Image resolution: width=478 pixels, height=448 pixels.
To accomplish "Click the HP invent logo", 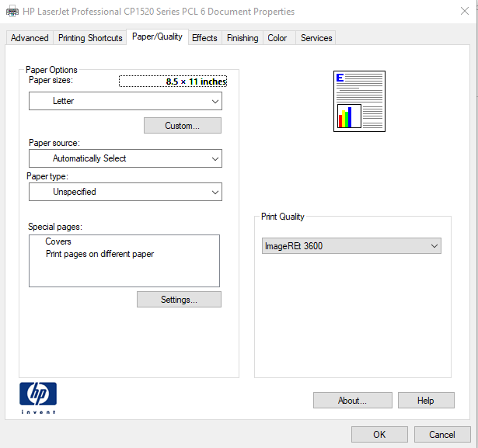I will coord(38,398).
